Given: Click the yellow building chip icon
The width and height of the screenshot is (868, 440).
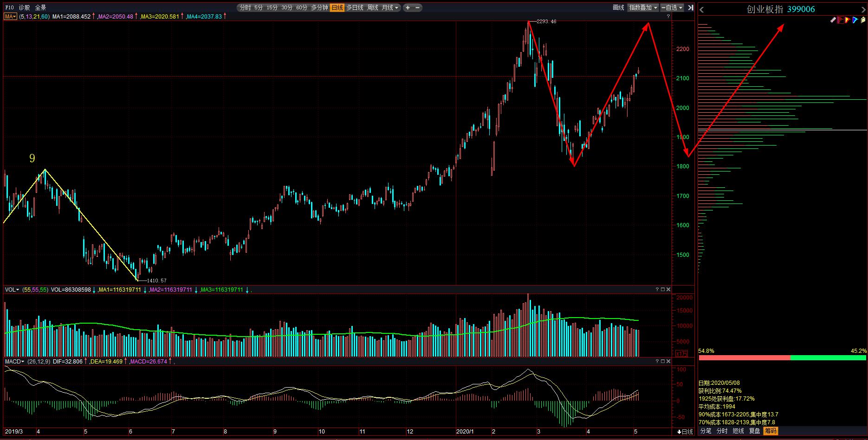Looking at the screenshot, I should (863, 20).
